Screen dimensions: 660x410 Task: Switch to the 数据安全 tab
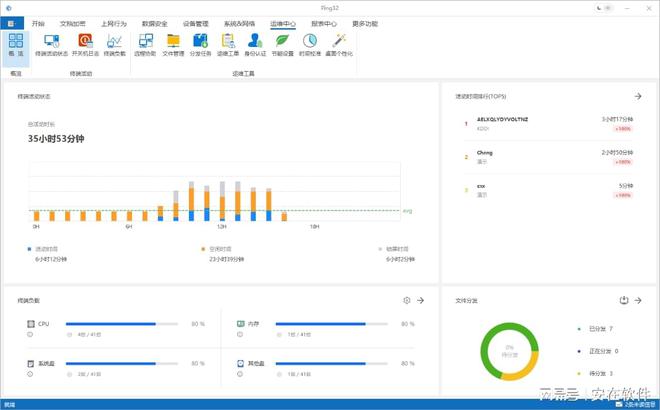click(x=154, y=22)
